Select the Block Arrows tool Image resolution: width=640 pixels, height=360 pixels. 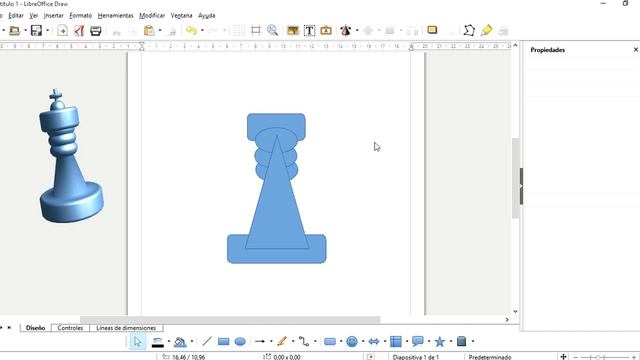pos(374,341)
